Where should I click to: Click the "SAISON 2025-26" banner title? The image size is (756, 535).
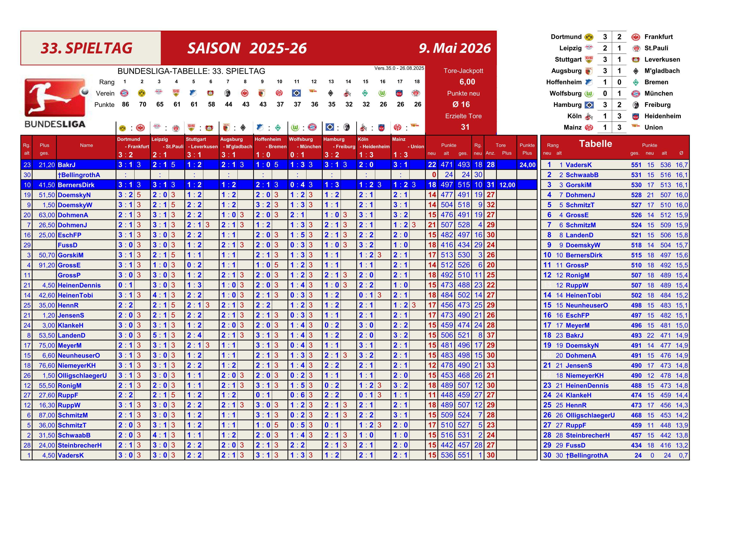click(247, 49)
